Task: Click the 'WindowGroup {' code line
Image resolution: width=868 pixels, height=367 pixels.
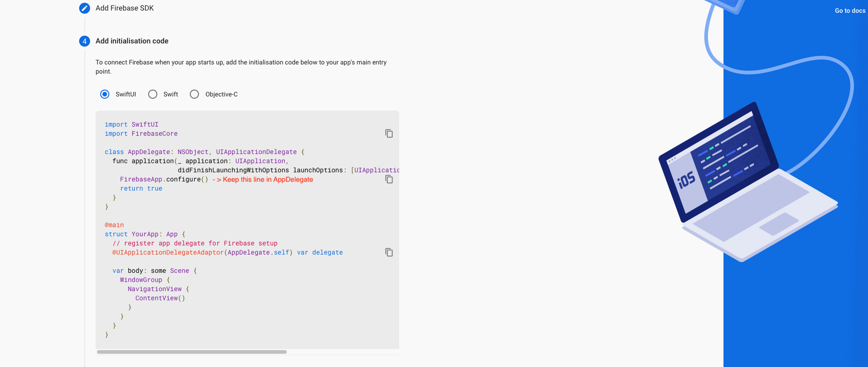Action: click(145, 280)
